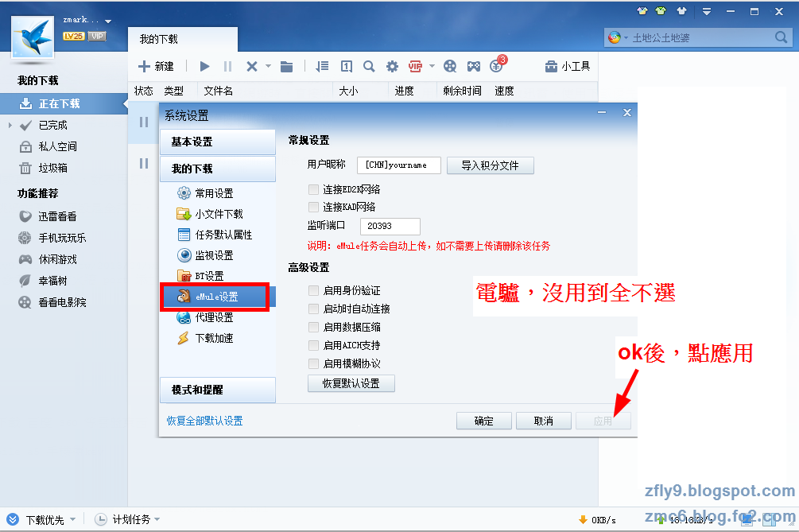Click the film reel icon in toolbar
This screenshot has height=532, width=799.
tap(450, 66)
